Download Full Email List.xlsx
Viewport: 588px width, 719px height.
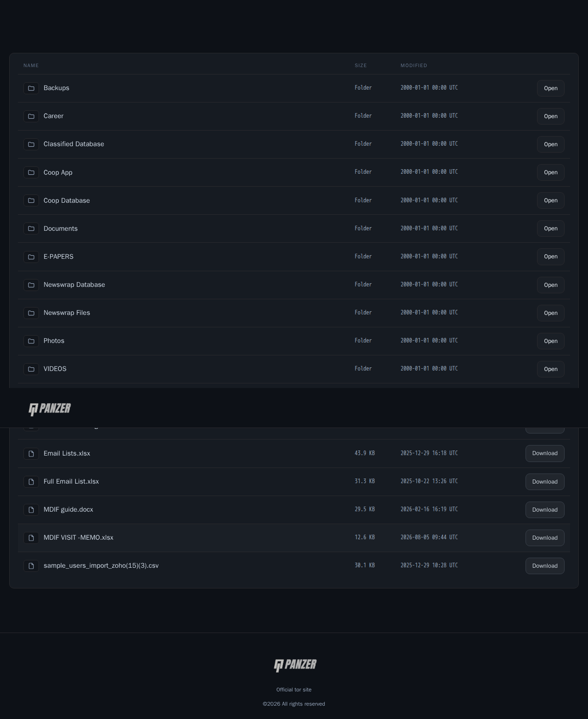point(545,482)
